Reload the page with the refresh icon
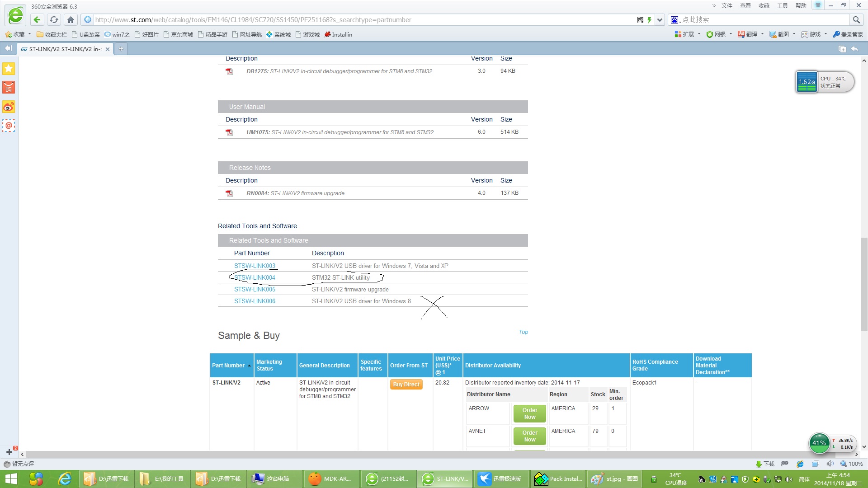The image size is (868, 488). point(54,19)
